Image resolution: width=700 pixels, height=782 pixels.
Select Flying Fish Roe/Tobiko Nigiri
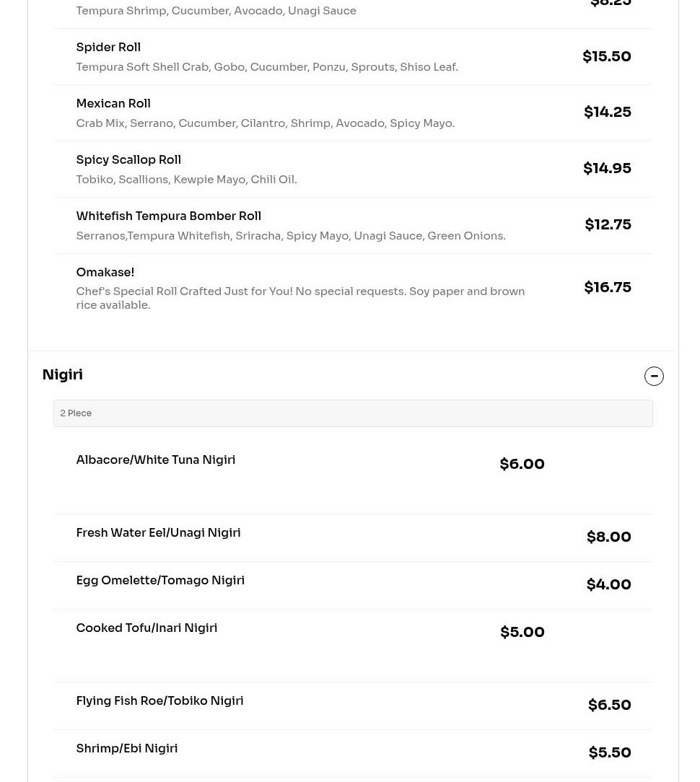pos(159,701)
